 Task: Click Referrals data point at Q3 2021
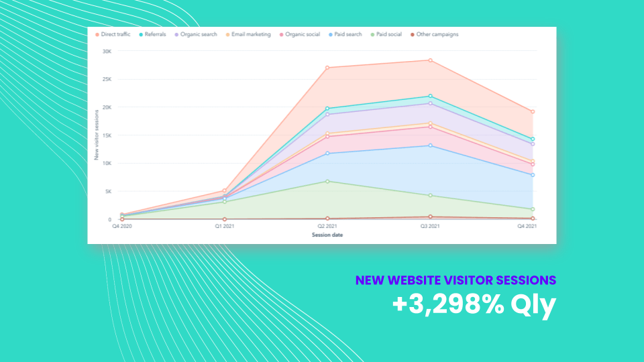430,96
